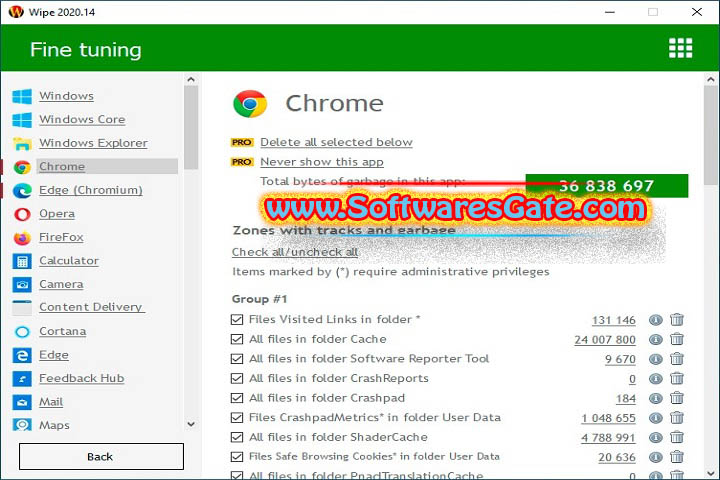Show info for CrashReports row

pos(656,378)
